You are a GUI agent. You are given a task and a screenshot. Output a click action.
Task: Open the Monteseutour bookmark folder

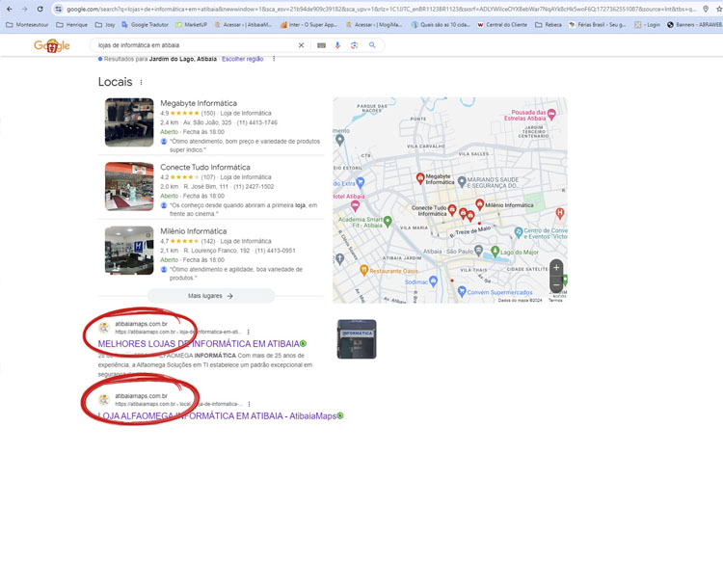27,25
